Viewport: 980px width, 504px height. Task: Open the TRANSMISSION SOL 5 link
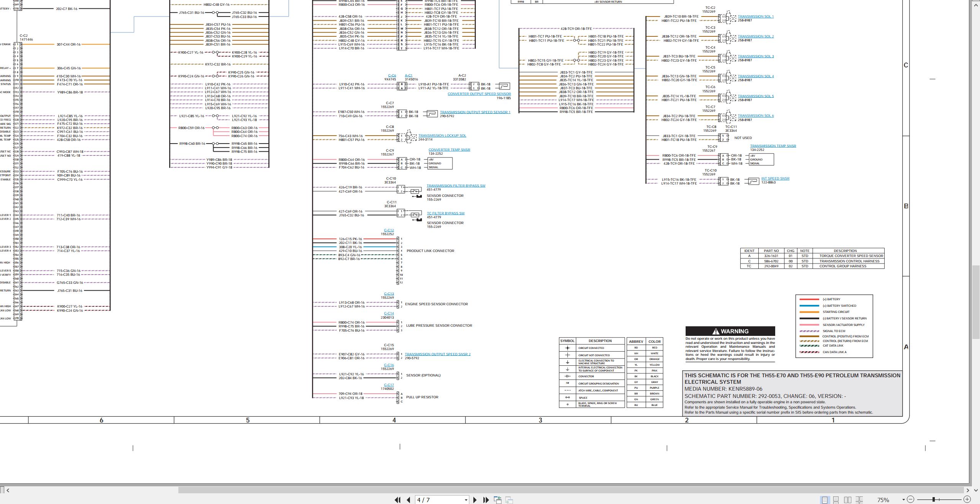click(756, 96)
